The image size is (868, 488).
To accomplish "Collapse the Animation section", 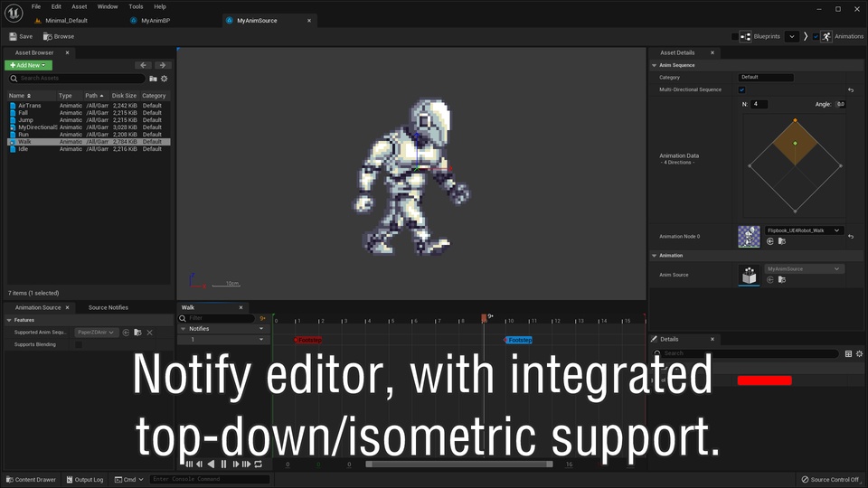I will click(654, 256).
